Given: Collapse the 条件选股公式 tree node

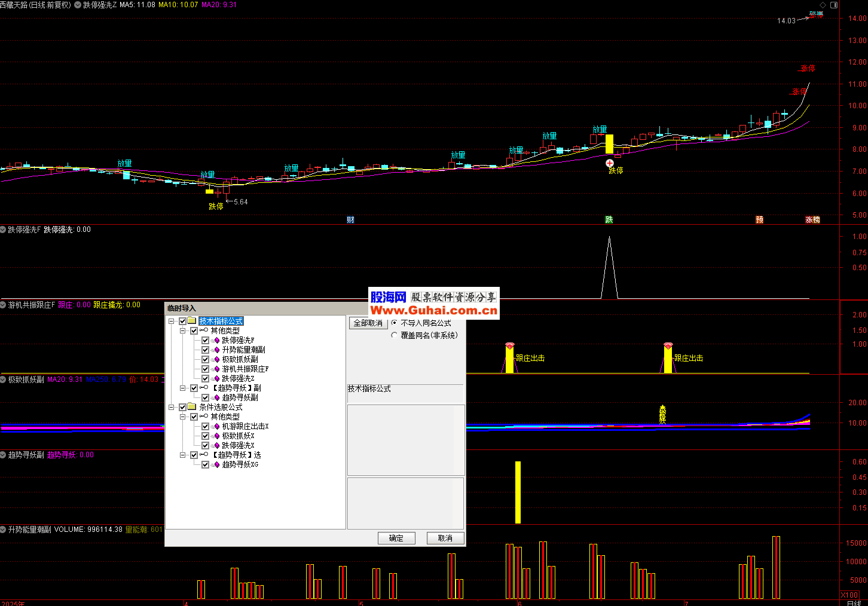Looking at the screenshot, I should [x=172, y=407].
